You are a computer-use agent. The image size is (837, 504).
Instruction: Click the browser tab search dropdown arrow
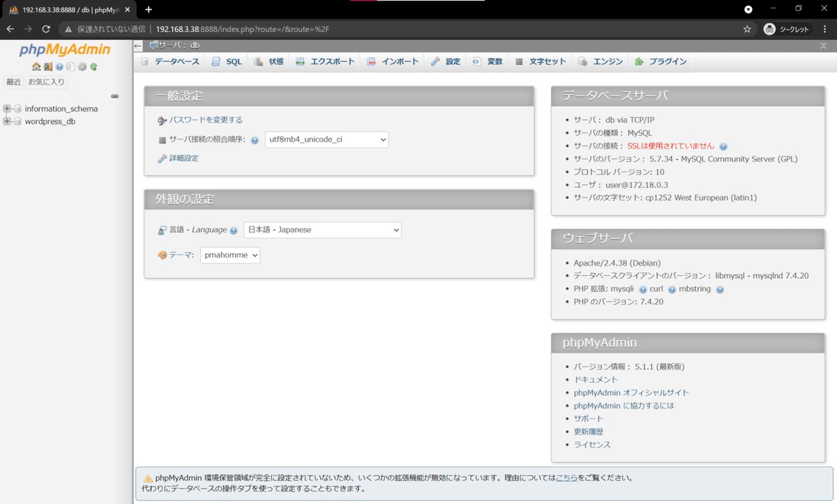click(748, 9)
